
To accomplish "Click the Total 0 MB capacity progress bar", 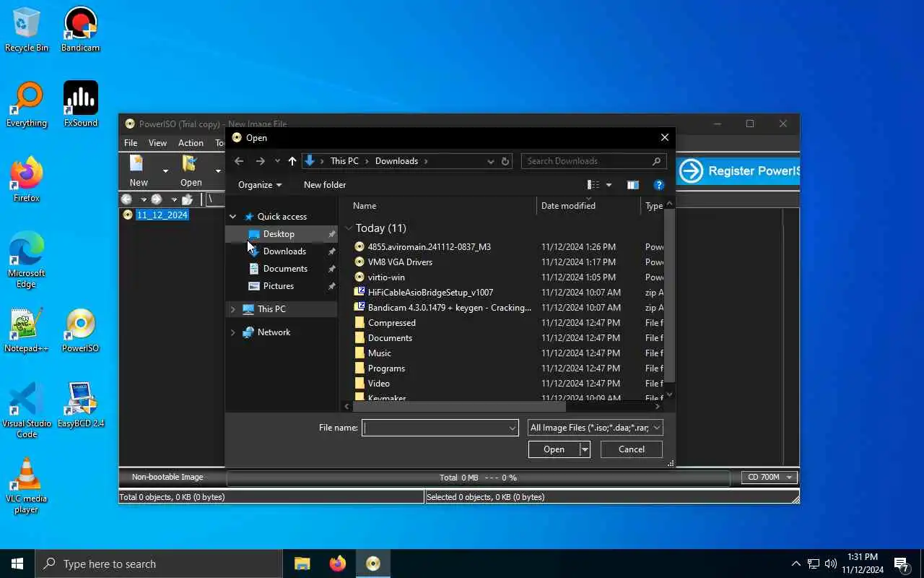I will (479, 478).
